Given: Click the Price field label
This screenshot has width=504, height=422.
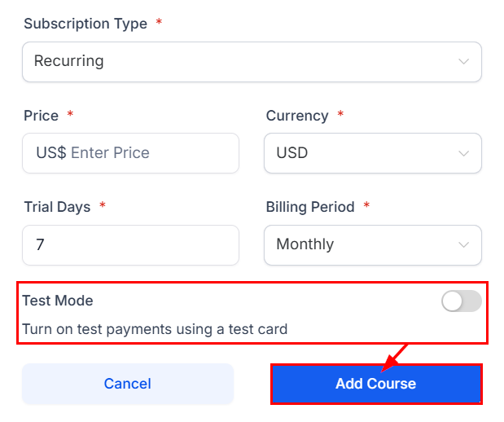Looking at the screenshot, I should [x=42, y=116].
